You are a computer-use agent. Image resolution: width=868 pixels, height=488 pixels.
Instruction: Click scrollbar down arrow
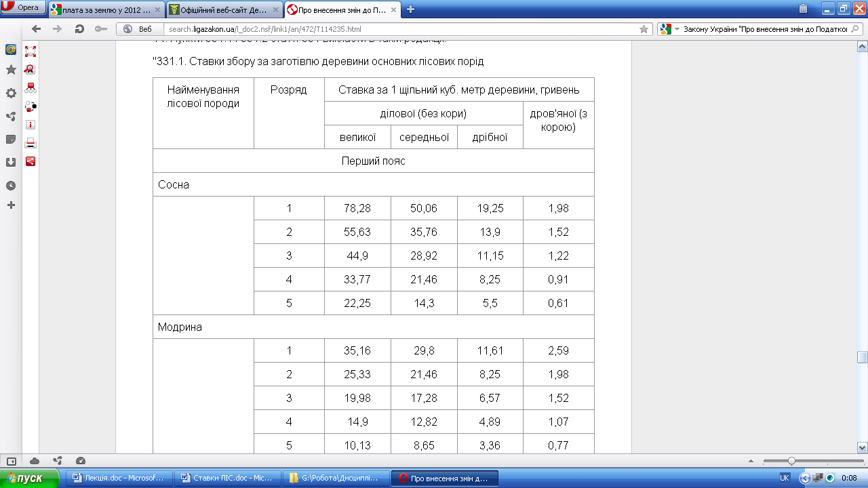coord(862,447)
